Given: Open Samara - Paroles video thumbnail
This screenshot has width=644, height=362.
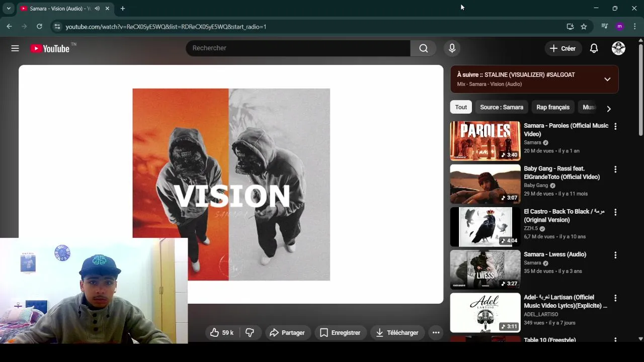Looking at the screenshot, I should point(485,141).
